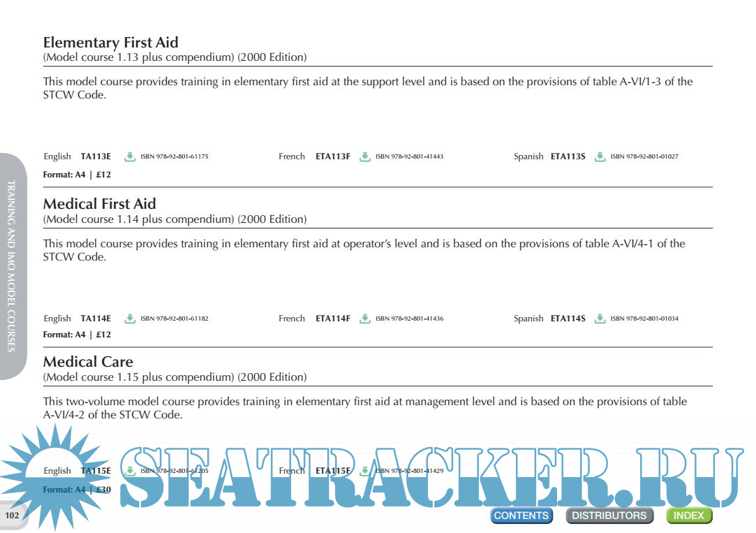Jump to the INDEX section

[689, 516]
